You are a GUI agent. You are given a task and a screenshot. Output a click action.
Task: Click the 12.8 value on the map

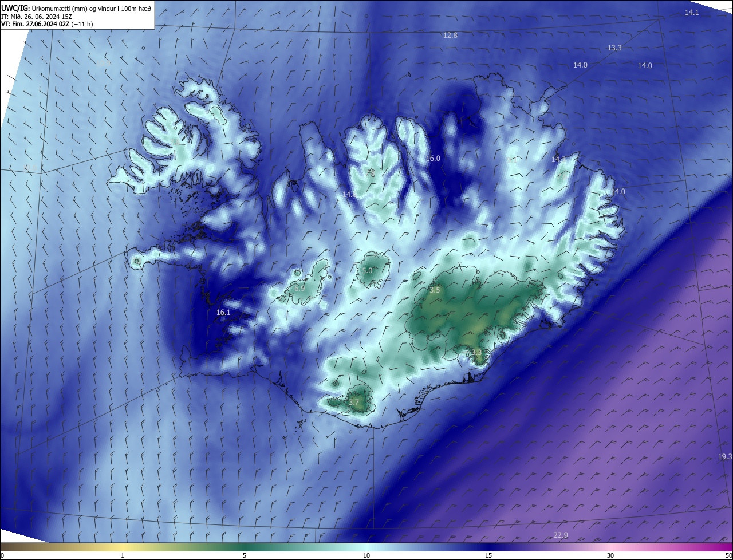pos(450,36)
